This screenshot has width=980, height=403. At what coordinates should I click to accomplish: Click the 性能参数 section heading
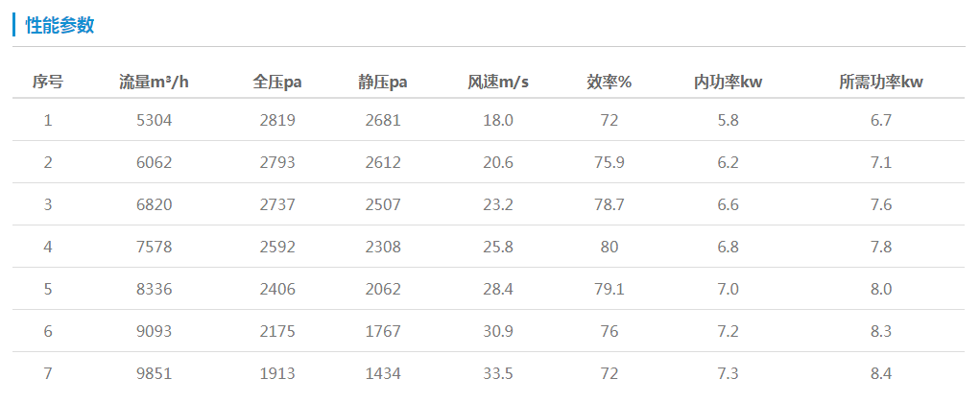60,26
